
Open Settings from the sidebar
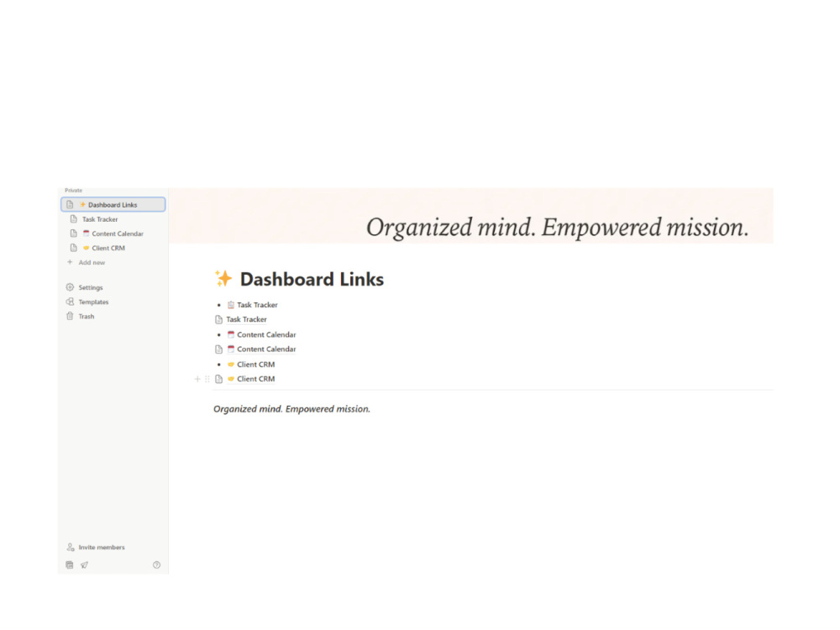point(91,287)
